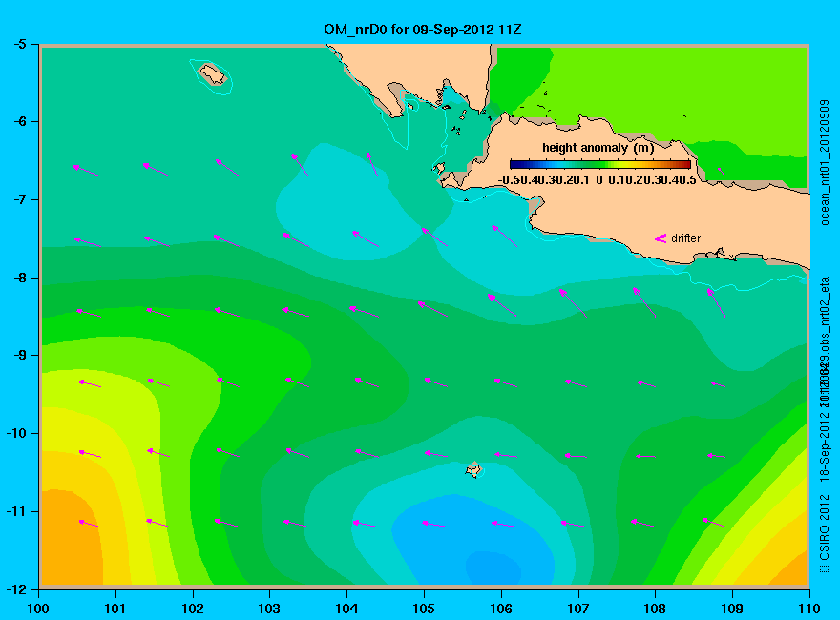840x620 pixels.
Task: Click the colorbar's center '0' tick label
Action: (x=598, y=180)
